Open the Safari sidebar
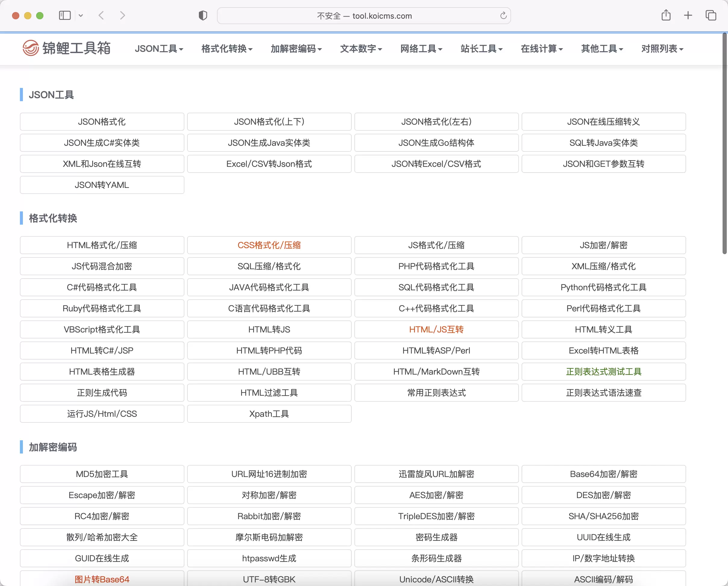The image size is (728, 586). 64,15
